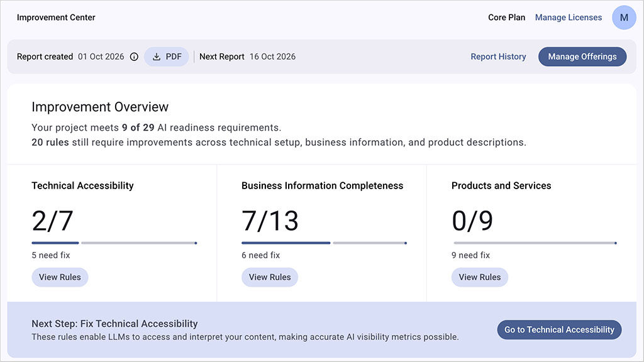Screen dimensions: 644x362
Task: Click the '20 rules' text
Action: [x=50, y=143]
